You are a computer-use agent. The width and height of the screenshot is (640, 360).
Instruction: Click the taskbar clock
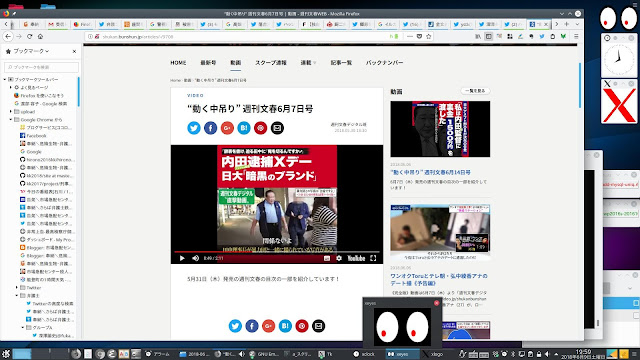[583, 354]
